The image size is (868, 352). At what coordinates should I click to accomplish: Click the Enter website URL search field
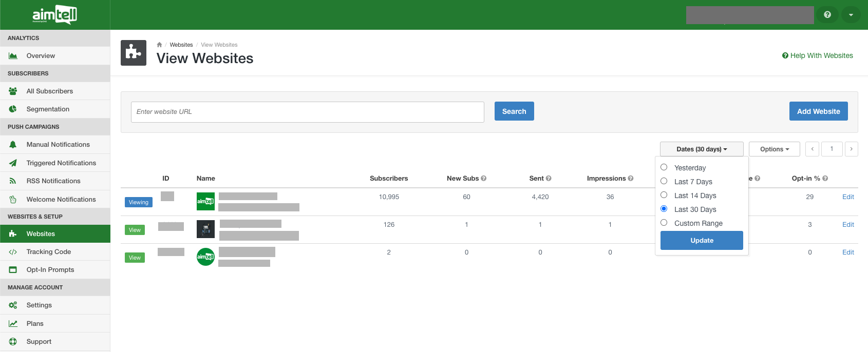pyautogui.click(x=307, y=112)
